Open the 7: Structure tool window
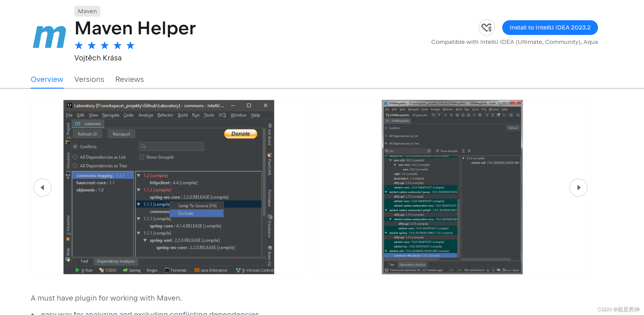This screenshot has width=644, height=315. [68, 165]
